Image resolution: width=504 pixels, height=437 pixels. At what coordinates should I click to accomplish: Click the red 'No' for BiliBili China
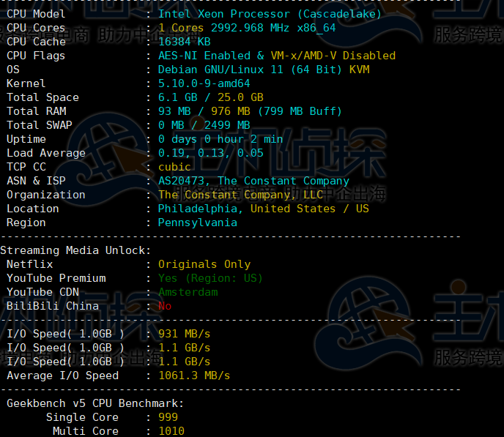(x=165, y=306)
